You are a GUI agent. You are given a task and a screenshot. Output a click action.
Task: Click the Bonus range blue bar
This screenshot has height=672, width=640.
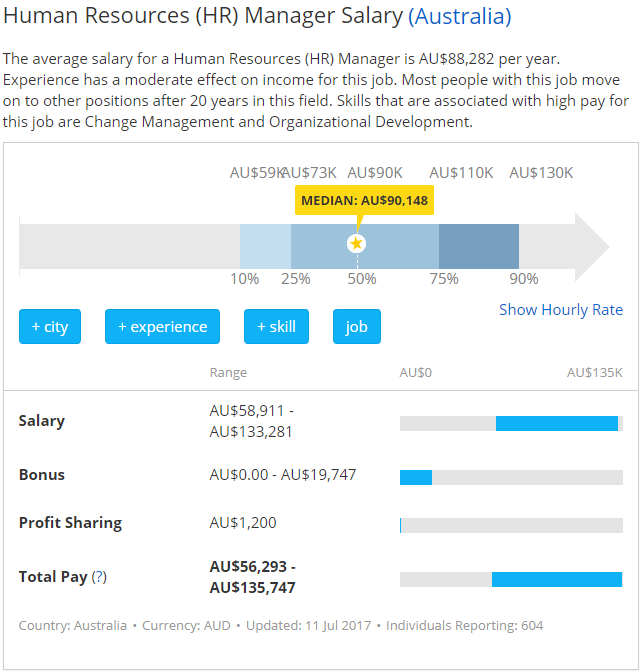coord(416,477)
